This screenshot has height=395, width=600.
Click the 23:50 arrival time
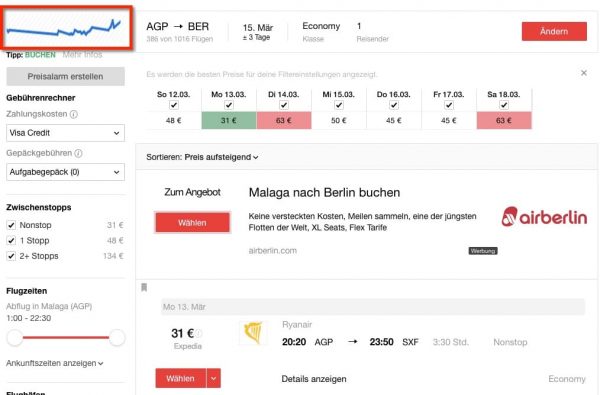coord(381,342)
